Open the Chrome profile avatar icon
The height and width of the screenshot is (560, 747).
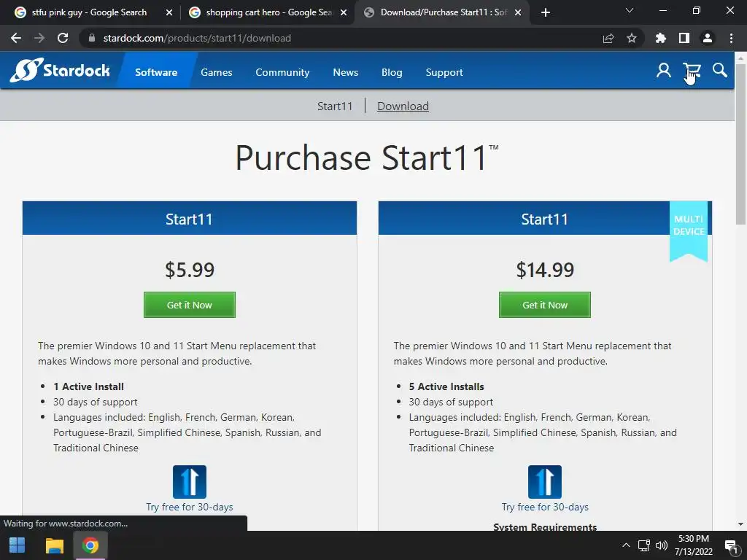[x=708, y=38]
